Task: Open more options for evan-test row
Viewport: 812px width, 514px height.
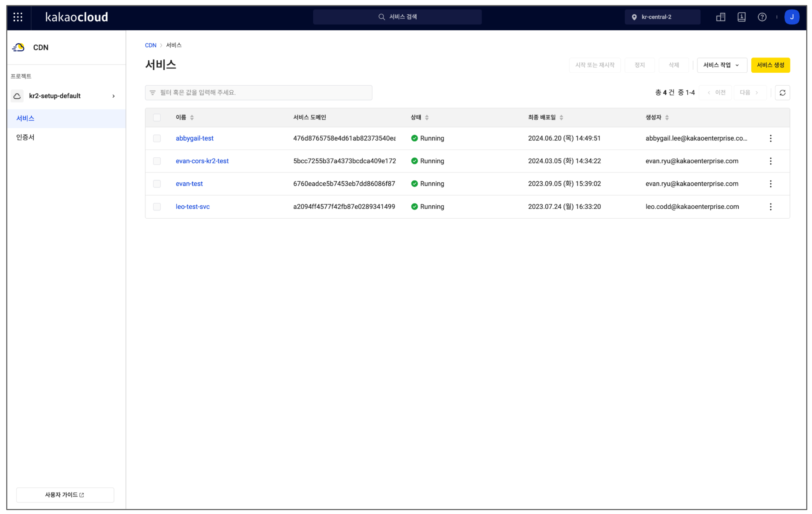Action: tap(771, 184)
